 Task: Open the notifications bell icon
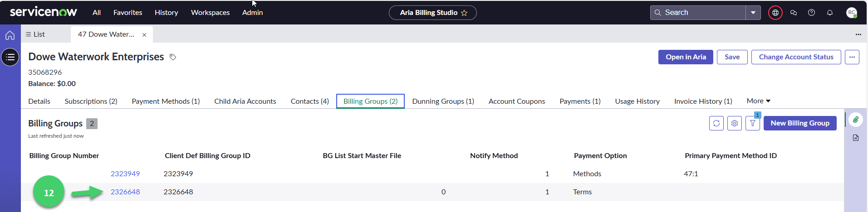pyautogui.click(x=830, y=13)
